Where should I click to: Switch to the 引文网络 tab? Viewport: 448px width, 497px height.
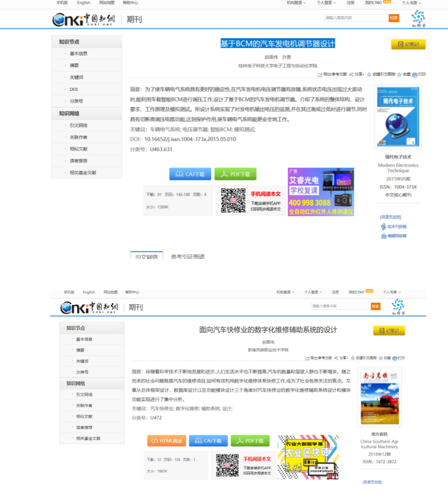[146, 256]
